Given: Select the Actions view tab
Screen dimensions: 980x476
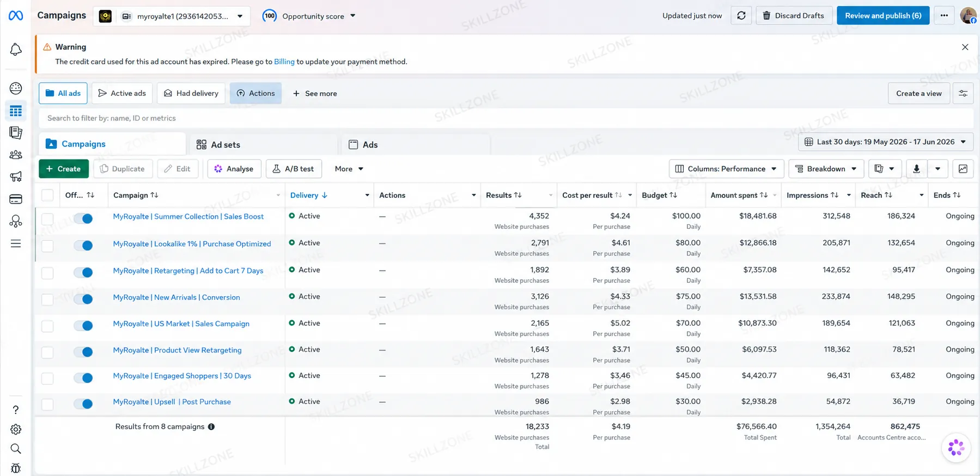Looking at the screenshot, I should click(255, 94).
